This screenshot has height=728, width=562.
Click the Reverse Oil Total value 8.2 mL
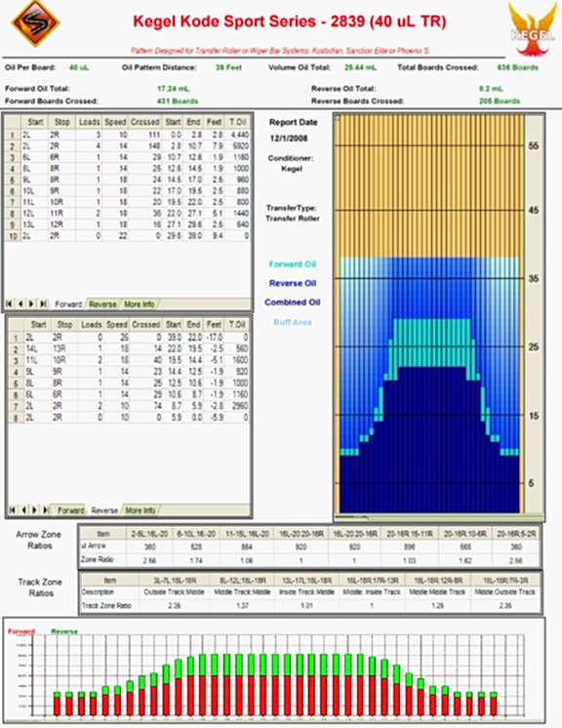tap(491, 88)
